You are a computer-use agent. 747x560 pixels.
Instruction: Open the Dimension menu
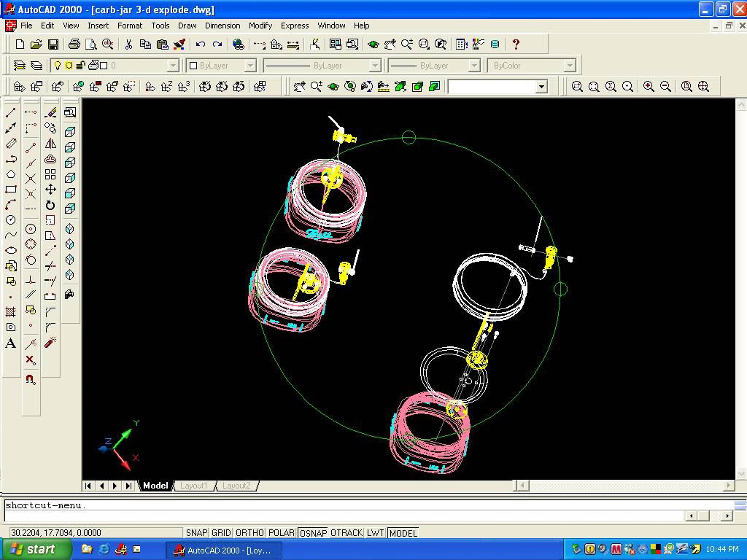pos(222,26)
